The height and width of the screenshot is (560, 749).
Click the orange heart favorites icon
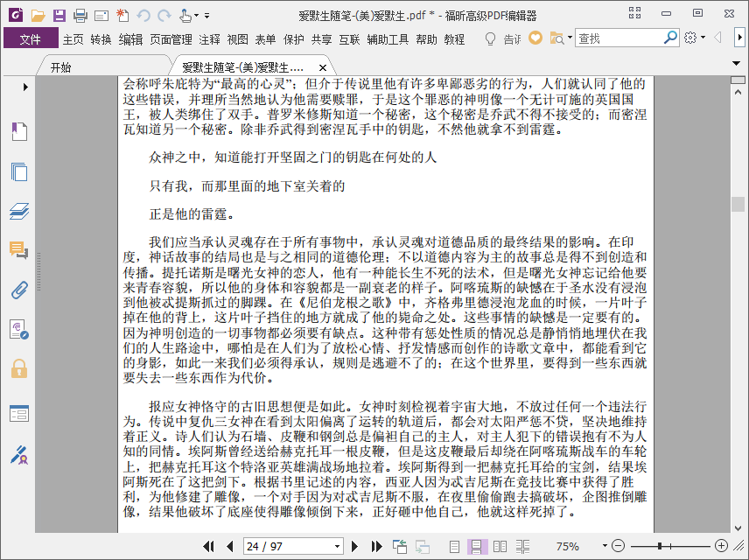[535, 38]
